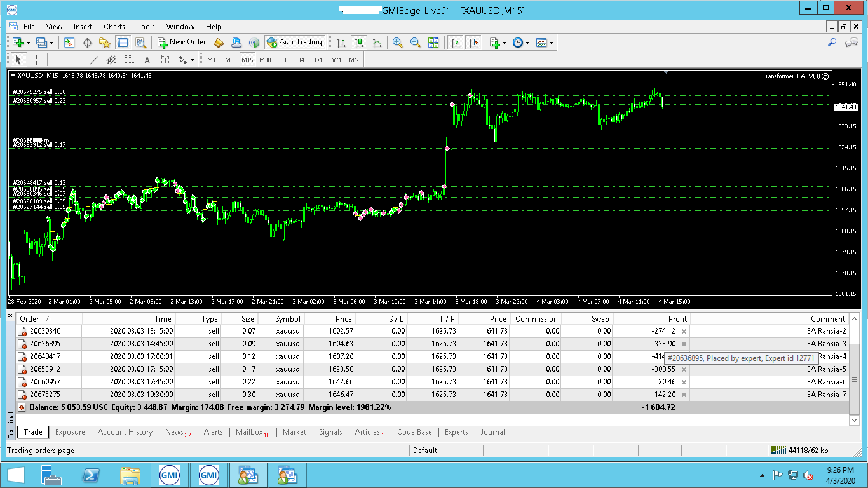868x488 pixels.
Task: Select the Fibonacci Retracement tool
Action: (x=130, y=60)
